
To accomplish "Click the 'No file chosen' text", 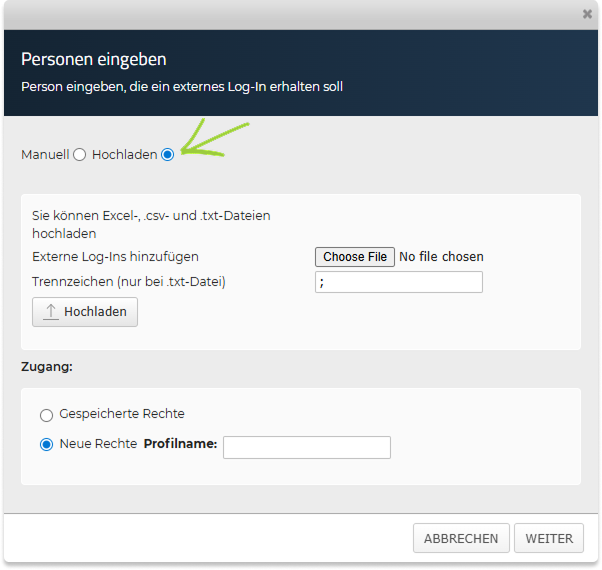I will click(441, 257).
